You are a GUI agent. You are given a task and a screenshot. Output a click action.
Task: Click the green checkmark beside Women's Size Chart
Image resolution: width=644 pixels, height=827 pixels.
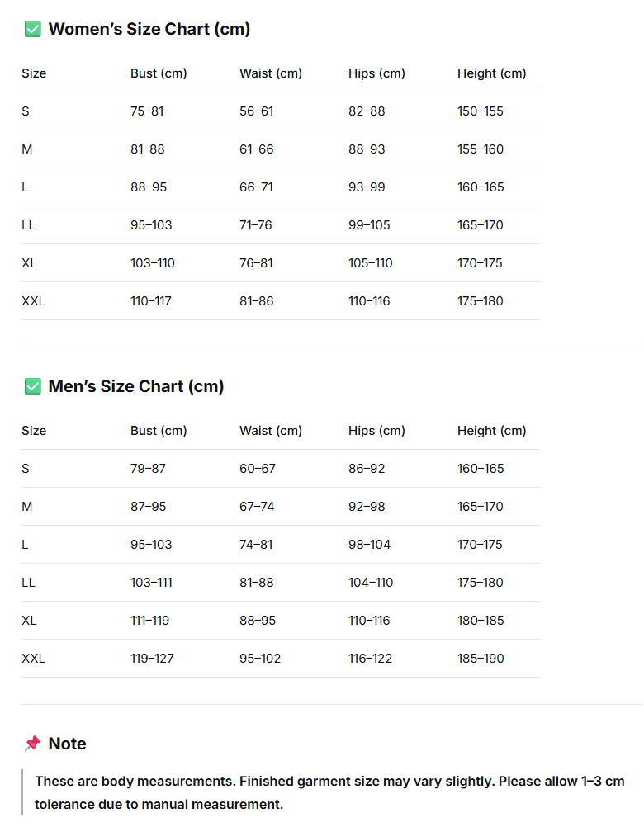coord(33,29)
